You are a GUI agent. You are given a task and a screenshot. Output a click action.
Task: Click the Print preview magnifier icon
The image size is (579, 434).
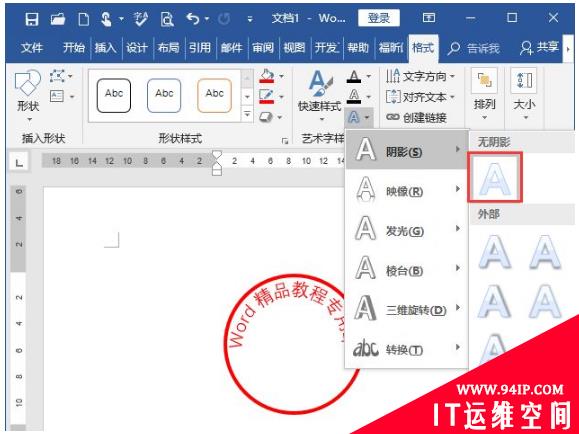click(x=167, y=19)
